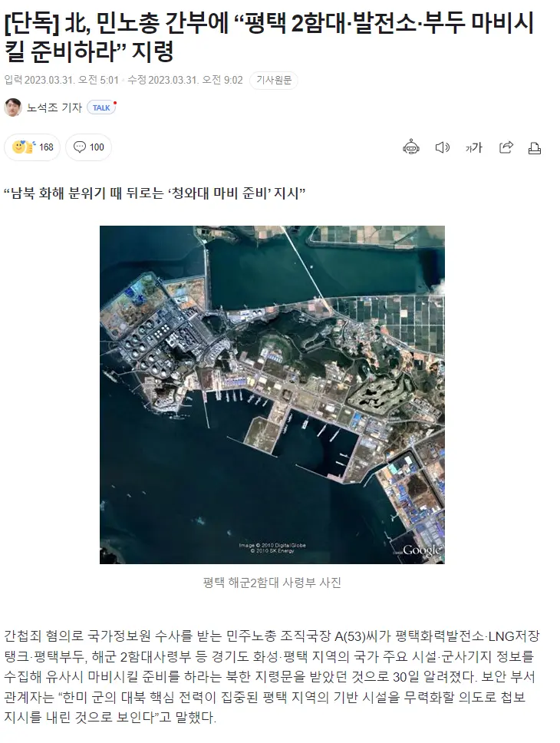Click the reporter's profile photo
Viewport: 560px width, 743px height.
pos(13,107)
